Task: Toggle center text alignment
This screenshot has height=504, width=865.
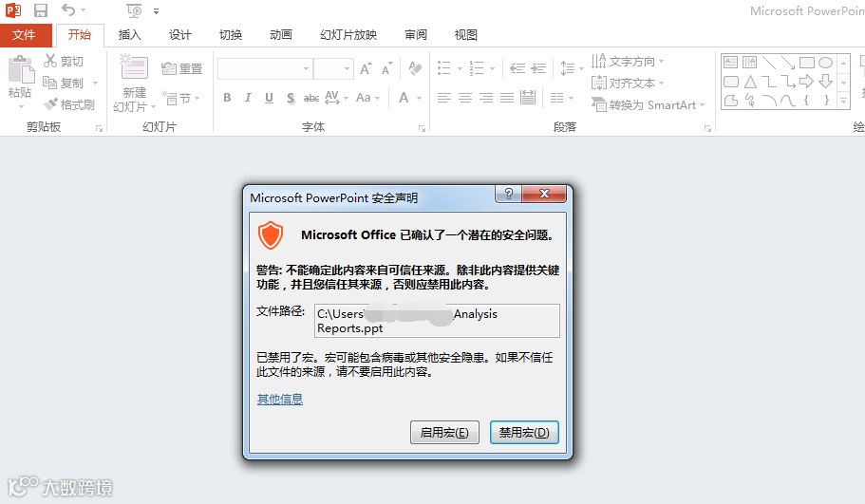Action: click(465, 98)
